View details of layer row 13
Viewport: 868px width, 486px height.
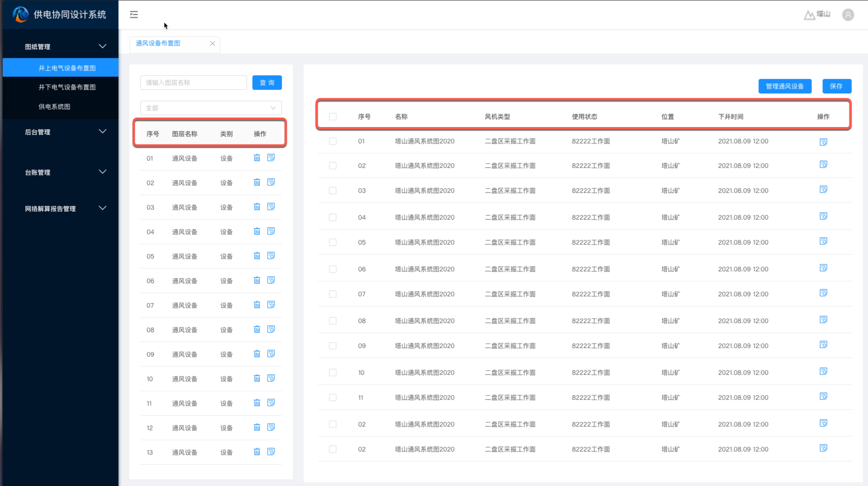pos(271,452)
